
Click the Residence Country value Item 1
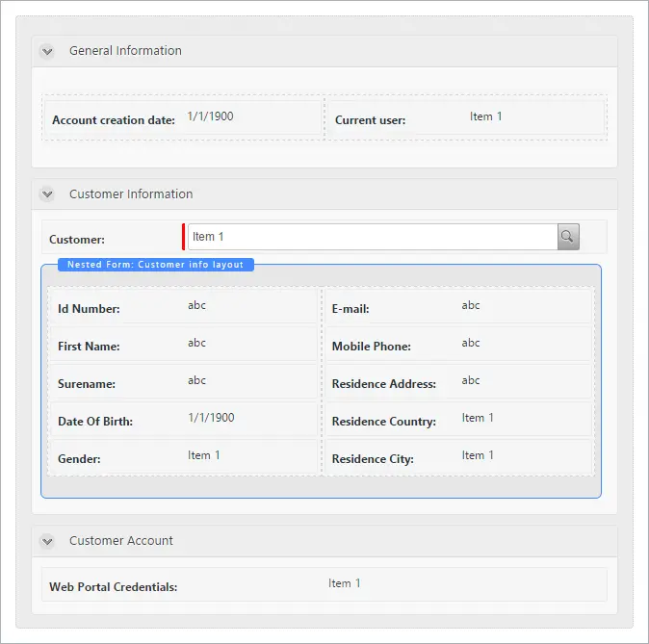click(x=478, y=418)
